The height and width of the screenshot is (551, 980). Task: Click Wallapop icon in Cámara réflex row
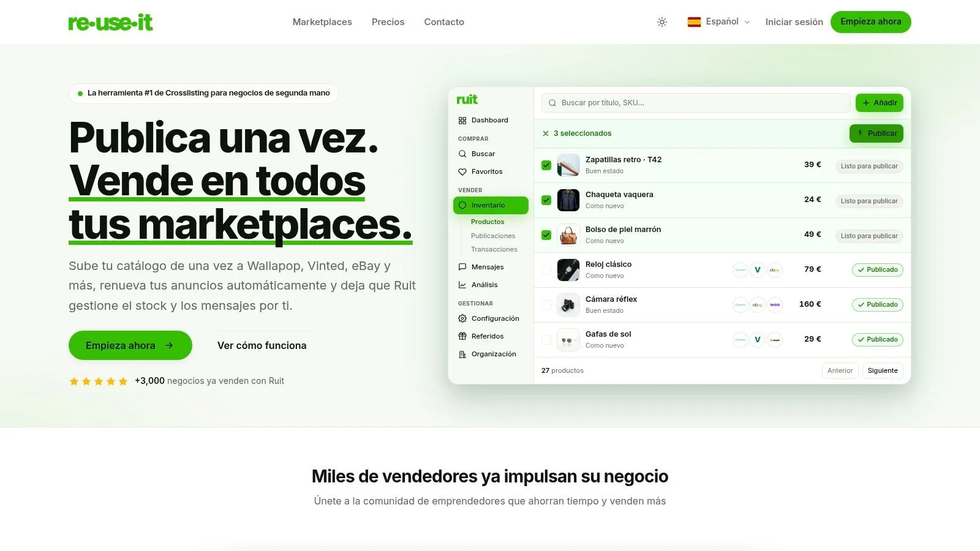pos(741,305)
